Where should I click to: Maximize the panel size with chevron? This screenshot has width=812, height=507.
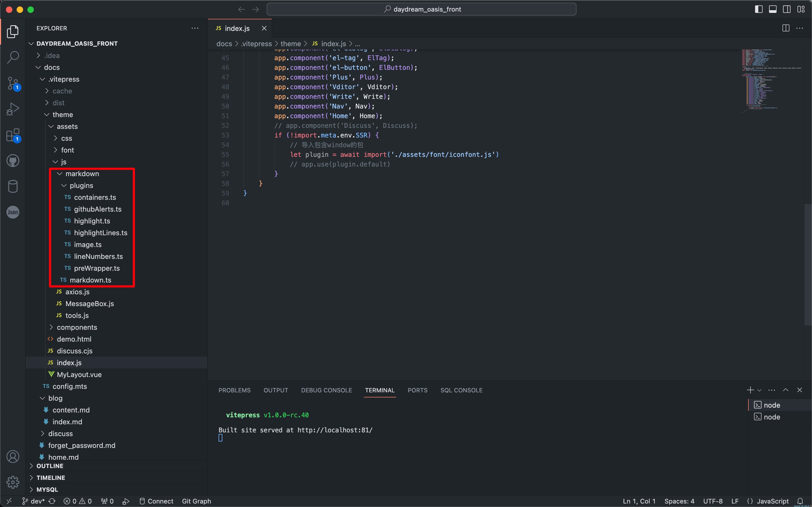click(x=785, y=390)
